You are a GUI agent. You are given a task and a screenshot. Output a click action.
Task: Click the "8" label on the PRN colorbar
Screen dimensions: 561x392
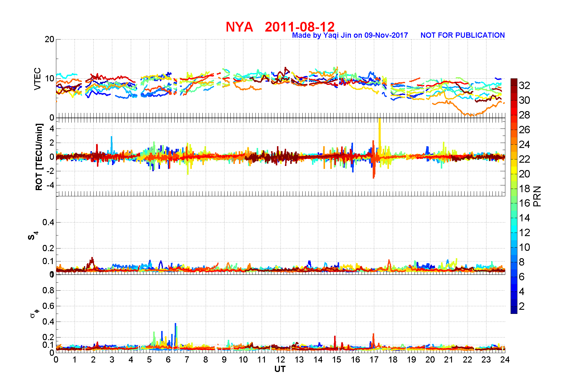tap(522, 262)
